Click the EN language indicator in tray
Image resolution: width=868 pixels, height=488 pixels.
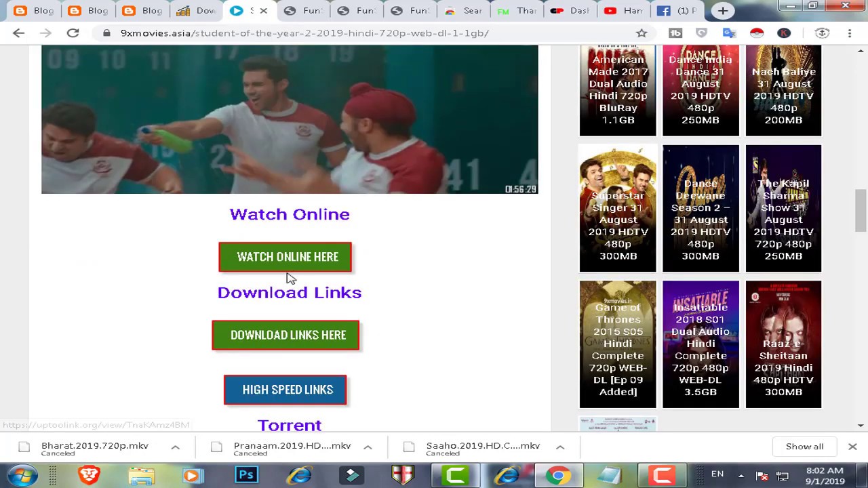pos(717,474)
